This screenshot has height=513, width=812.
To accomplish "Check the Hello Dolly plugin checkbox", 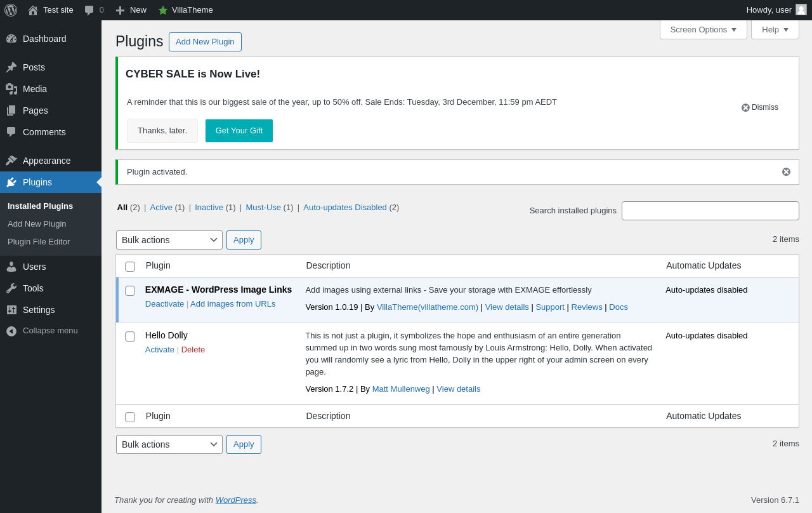I will tap(130, 336).
